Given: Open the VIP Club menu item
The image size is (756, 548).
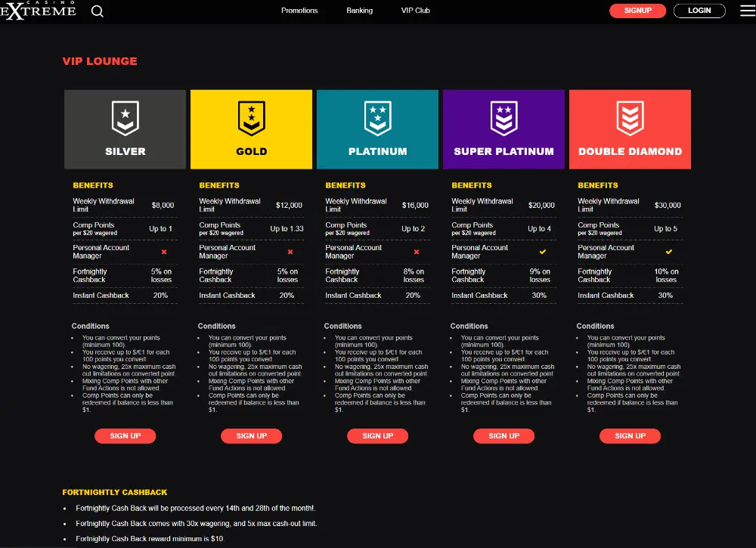Looking at the screenshot, I should tap(416, 11).
